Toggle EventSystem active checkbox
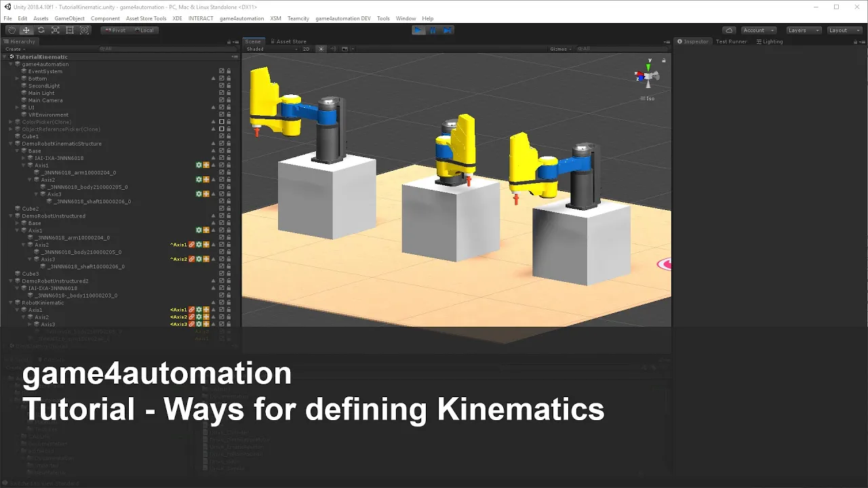The height and width of the screenshot is (488, 868). coord(221,71)
